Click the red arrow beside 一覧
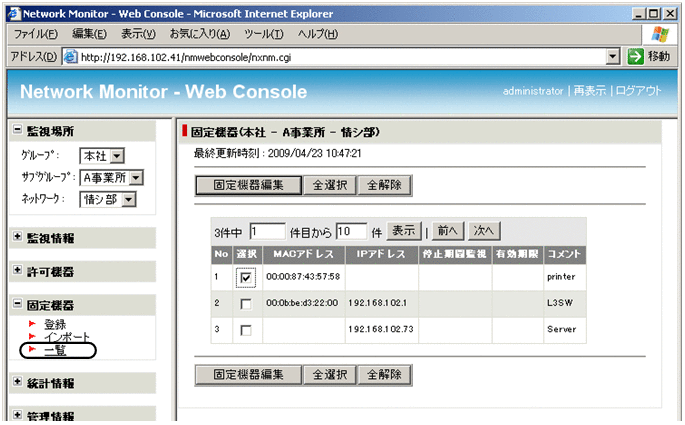This screenshot has width=685, height=425. coord(32,349)
